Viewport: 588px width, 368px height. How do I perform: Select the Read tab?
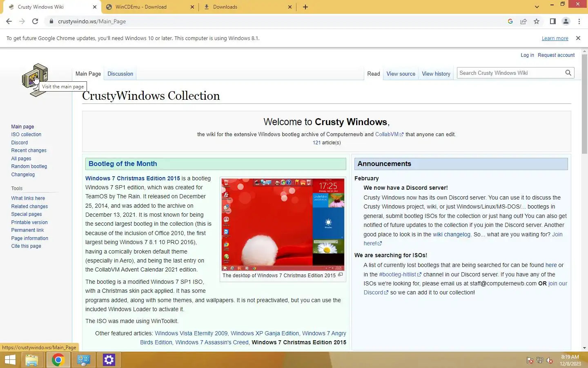pyautogui.click(x=373, y=74)
